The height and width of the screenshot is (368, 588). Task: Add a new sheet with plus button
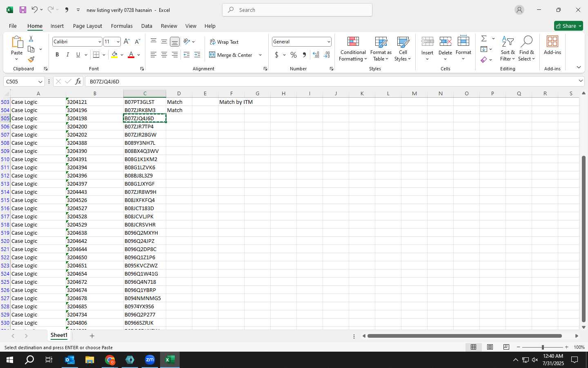click(92, 336)
